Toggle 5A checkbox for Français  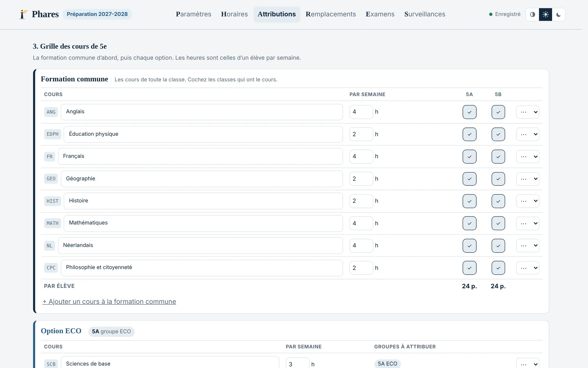pos(469,157)
